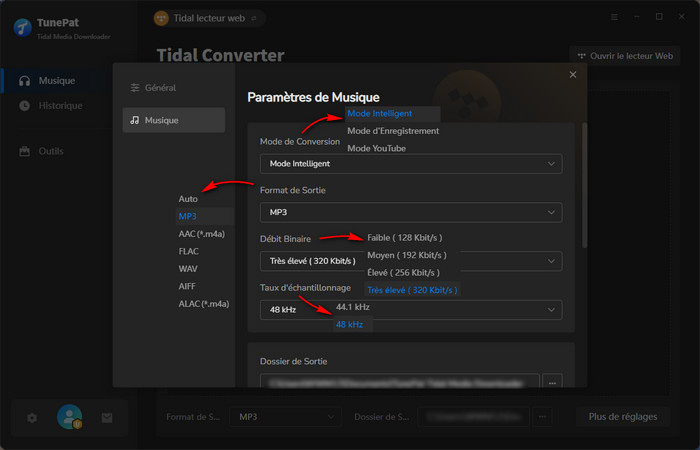Select the Général settings tab
Screen dimensions: 700x450
tap(174, 88)
